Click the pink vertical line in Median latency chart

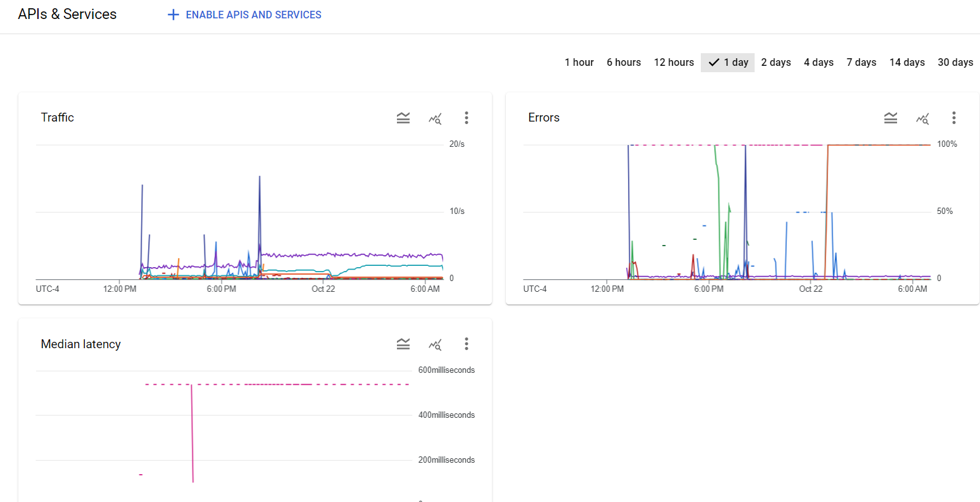[x=192, y=433]
